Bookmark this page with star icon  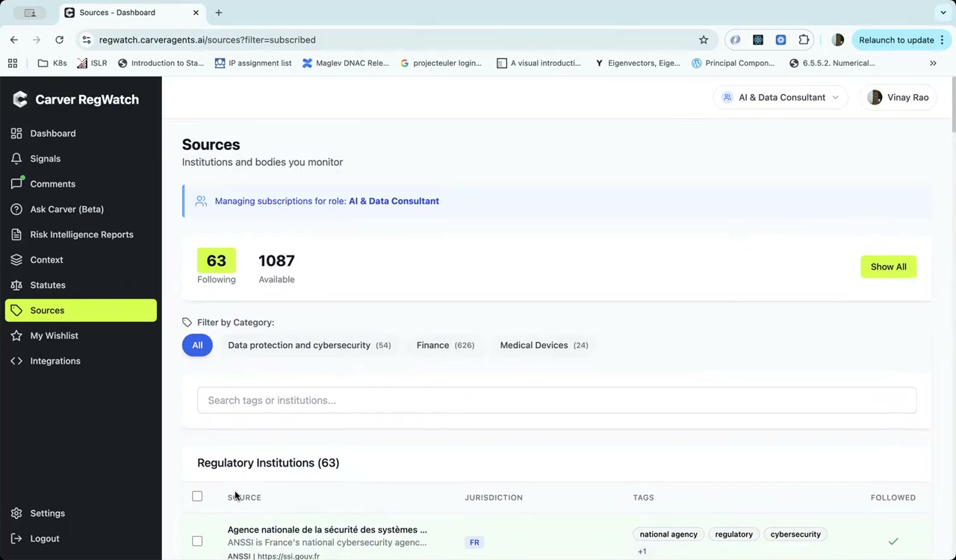704,40
